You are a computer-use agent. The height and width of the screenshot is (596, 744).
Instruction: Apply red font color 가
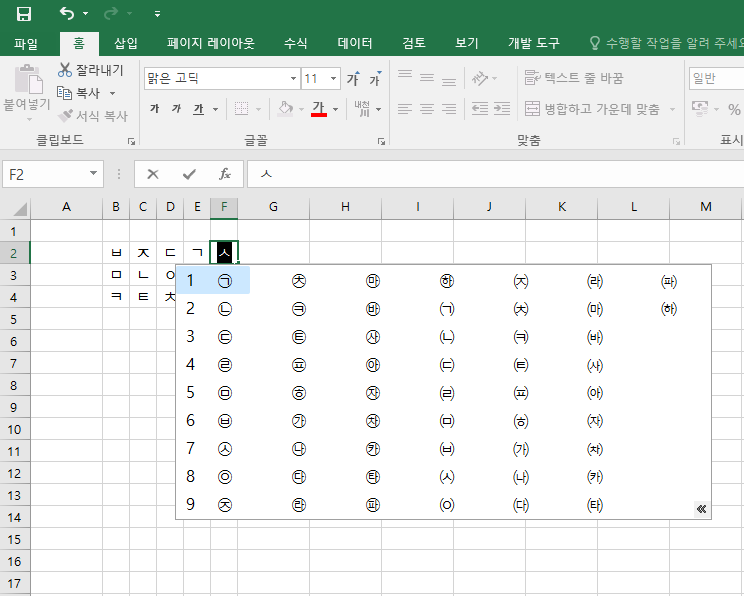[x=319, y=109]
